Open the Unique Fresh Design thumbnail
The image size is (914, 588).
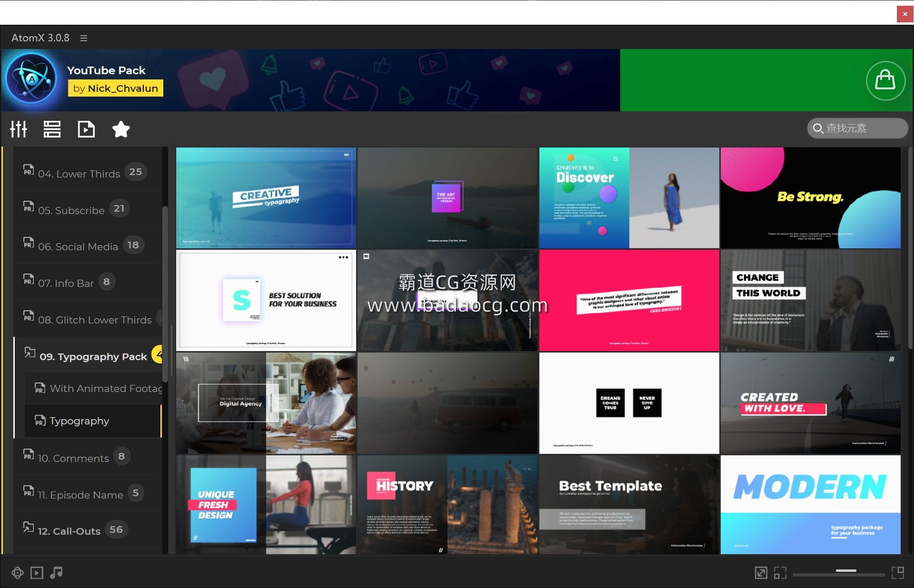pyautogui.click(x=266, y=505)
